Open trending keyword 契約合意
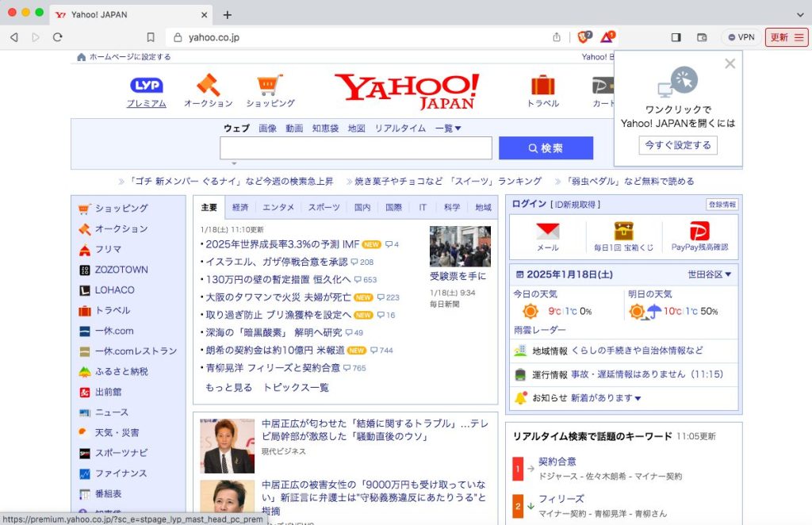This screenshot has height=525, width=812. pyautogui.click(x=557, y=462)
